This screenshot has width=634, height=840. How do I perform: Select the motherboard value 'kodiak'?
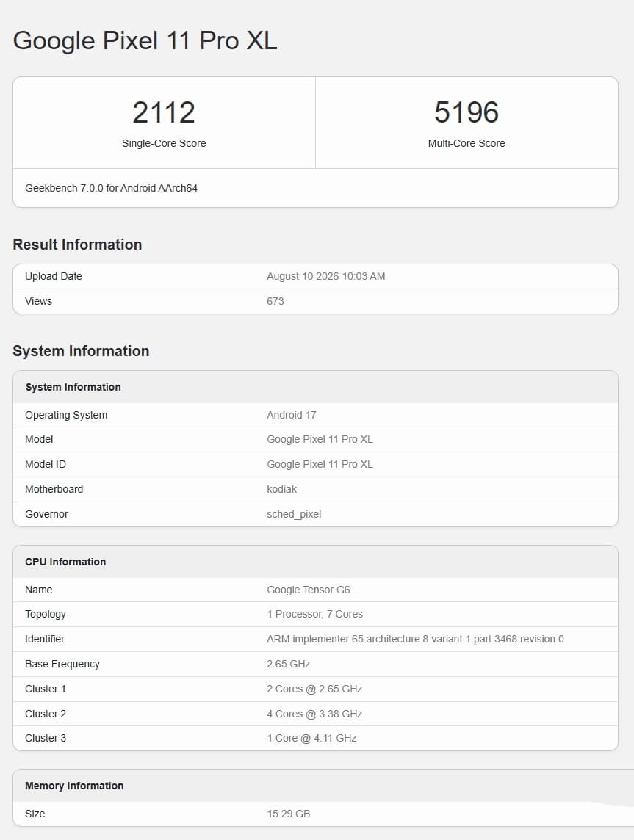(x=282, y=489)
